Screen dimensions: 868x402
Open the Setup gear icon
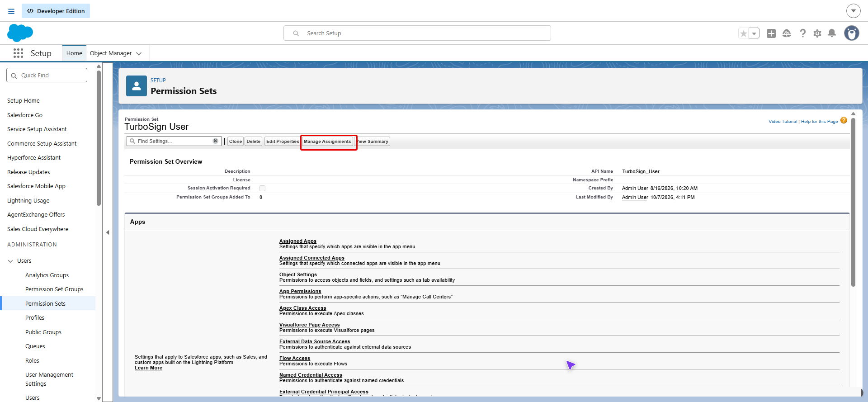tap(817, 33)
